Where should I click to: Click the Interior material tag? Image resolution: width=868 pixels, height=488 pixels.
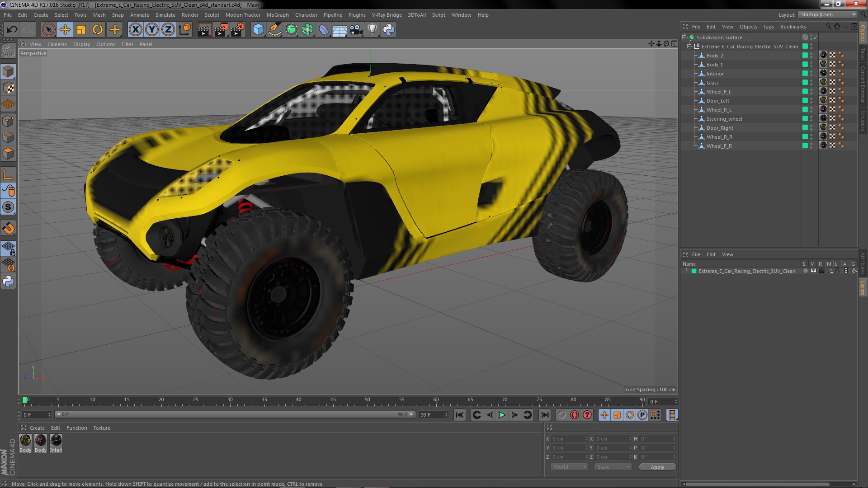823,73
